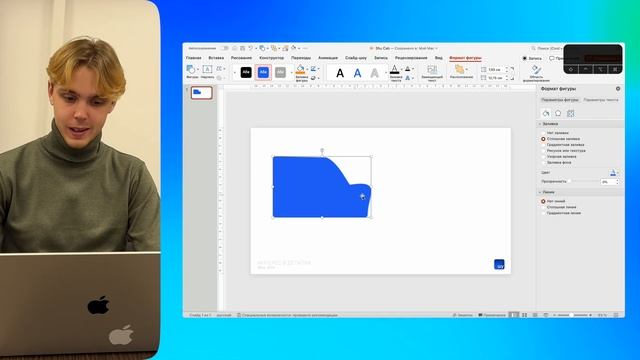Switch to Slide Sorter view

tap(524, 315)
